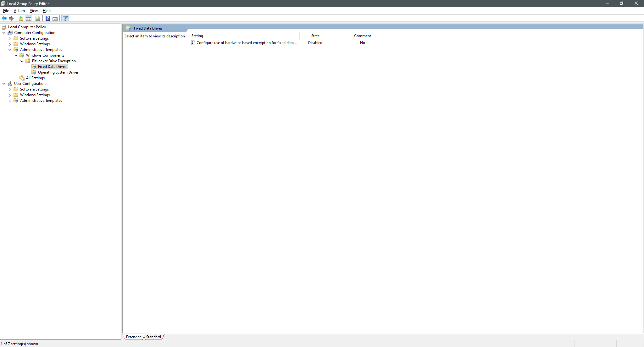Click the Windows Components folder icon
Viewport: 644px width, 347px height.
click(22, 55)
